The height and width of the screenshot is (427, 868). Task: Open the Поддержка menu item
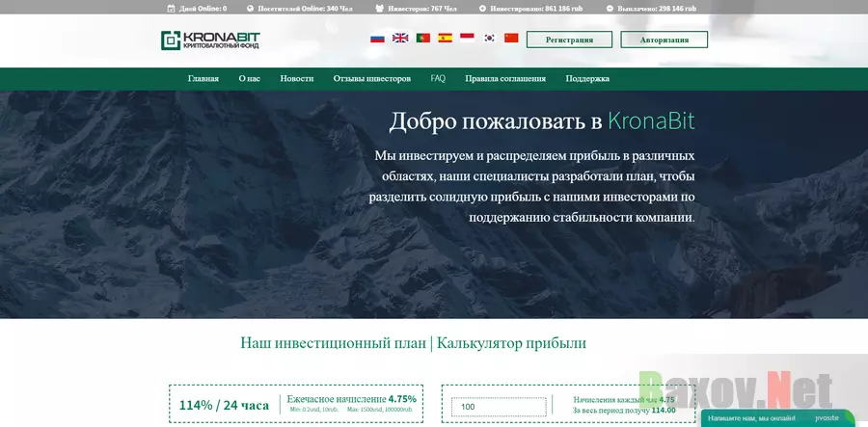[x=587, y=78]
